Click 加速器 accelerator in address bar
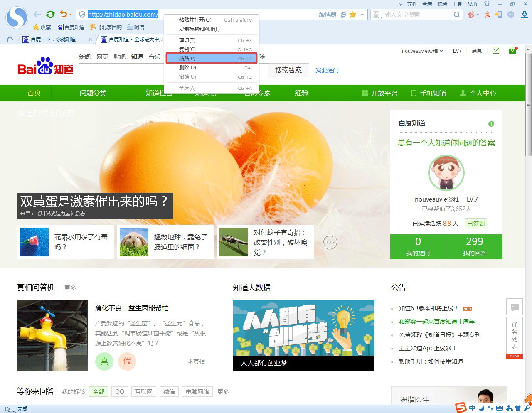This screenshot has width=532, height=413. click(327, 15)
